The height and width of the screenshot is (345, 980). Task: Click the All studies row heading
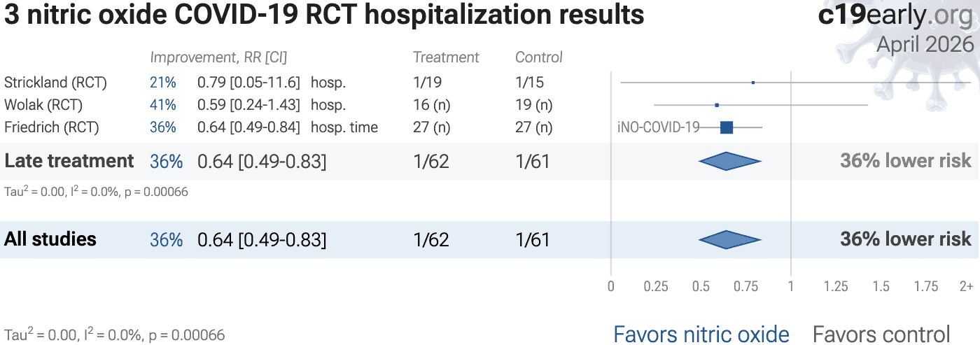(x=50, y=239)
